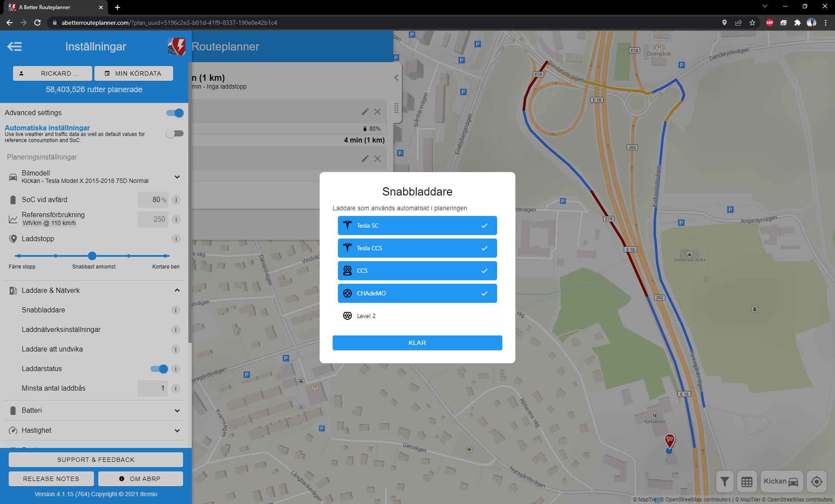Click the SoC vid avfärd 80% field
The image size is (835, 504).
(x=153, y=200)
